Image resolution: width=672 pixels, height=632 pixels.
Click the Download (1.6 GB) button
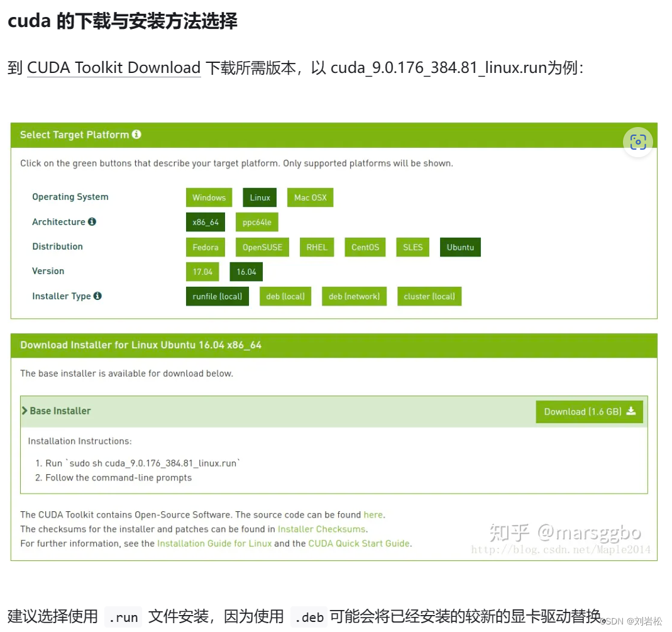[x=589, y=411]
